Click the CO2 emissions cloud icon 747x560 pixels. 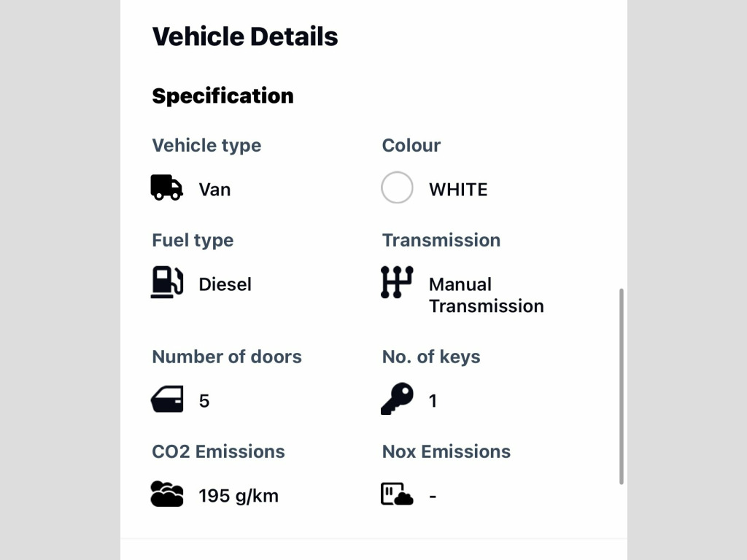[x=167, y=494]
